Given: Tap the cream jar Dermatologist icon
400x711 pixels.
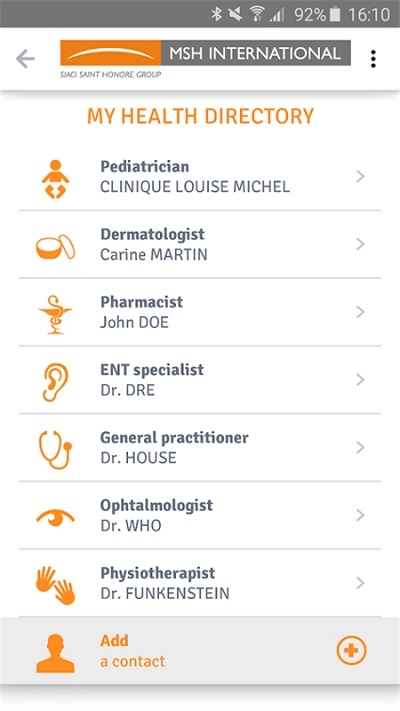Looking at the screenshot, I should 55,247.
